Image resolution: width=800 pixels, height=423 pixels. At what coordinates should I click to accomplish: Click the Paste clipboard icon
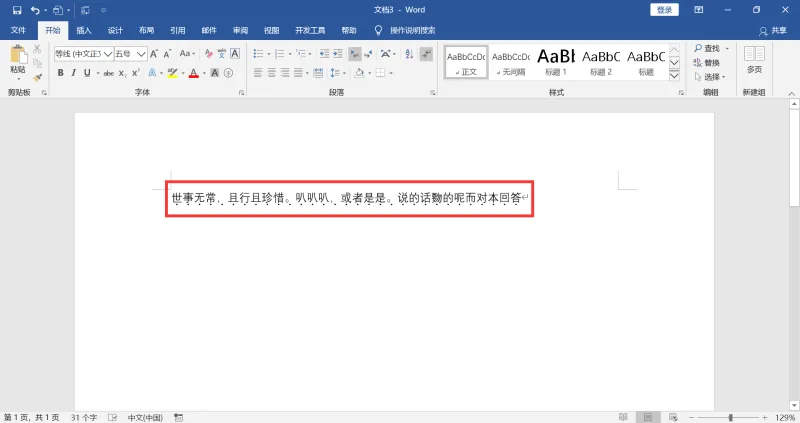pyautogui.click(x=18, y=56)
